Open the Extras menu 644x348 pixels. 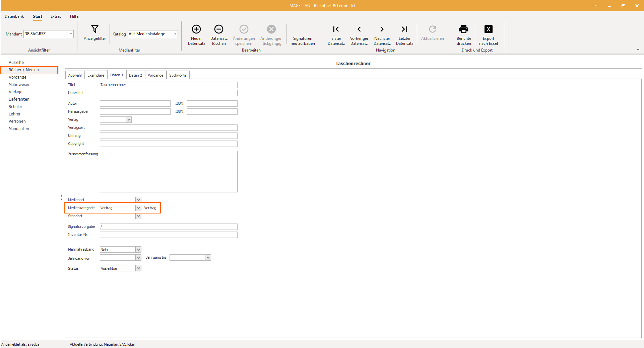(56, 16)
